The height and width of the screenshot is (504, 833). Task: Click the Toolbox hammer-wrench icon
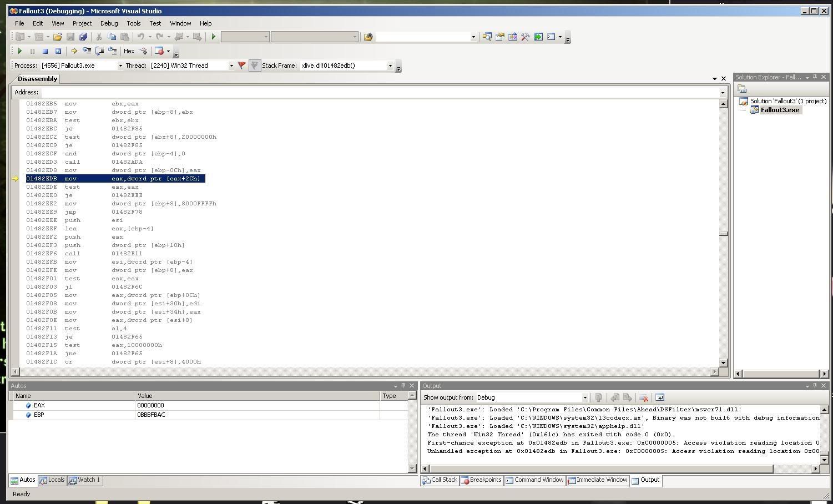point(525,37)
